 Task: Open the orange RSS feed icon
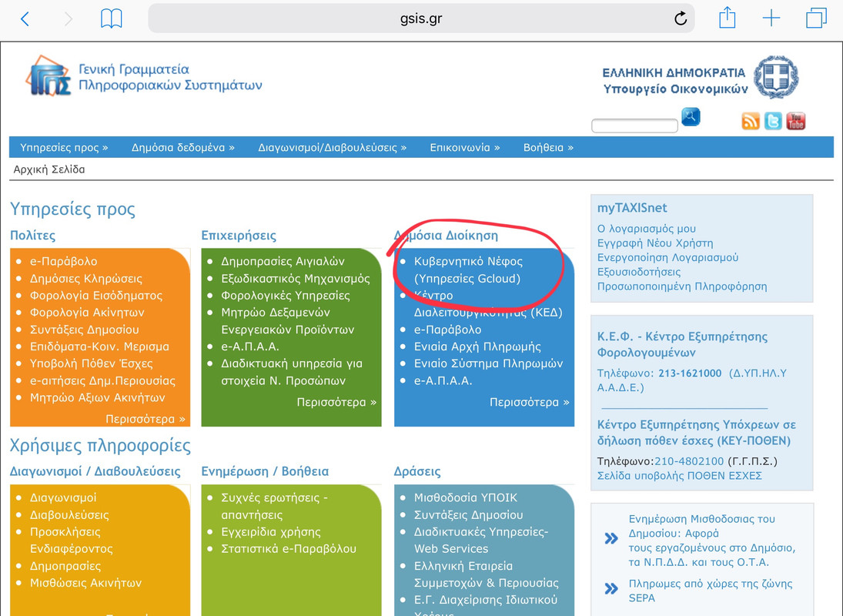[x=751, y=122]
